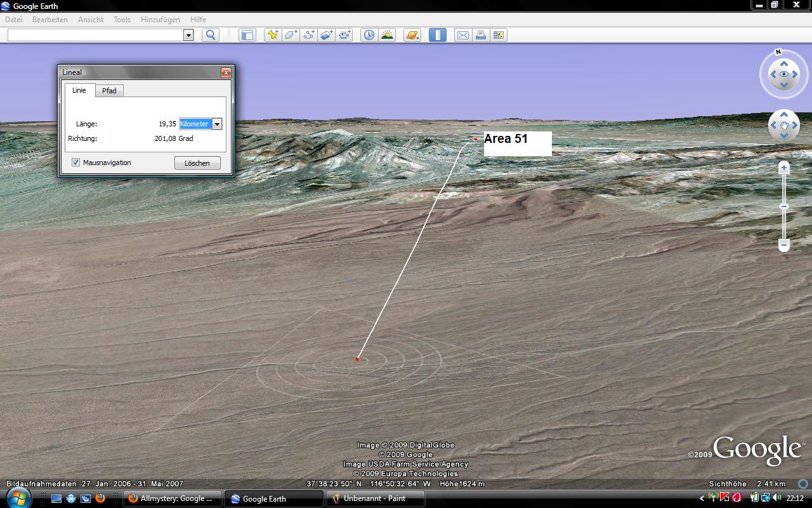This screenshot has width=812, height=508.
Task: Look up using the eye control's top arrow
Action: tap(784, 63)
